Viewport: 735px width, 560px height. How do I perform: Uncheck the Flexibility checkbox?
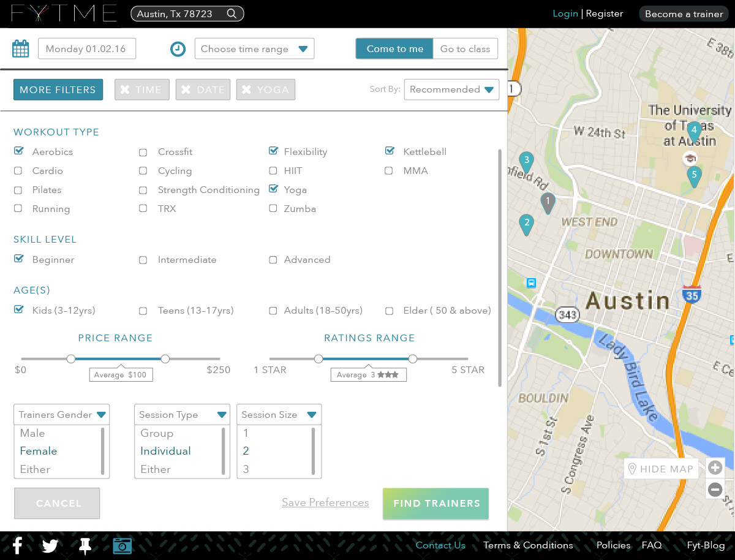tap(273, 151)
